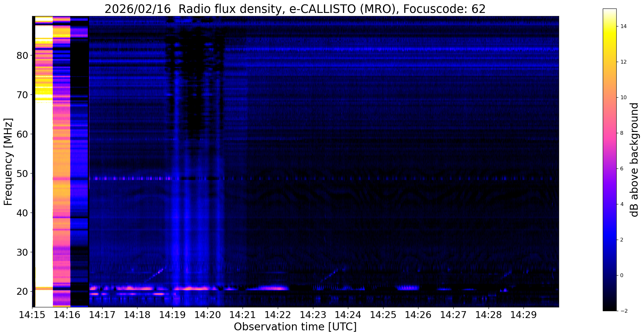
Task: Click the 14:15 time tick label
Action: tap(32, 314)
